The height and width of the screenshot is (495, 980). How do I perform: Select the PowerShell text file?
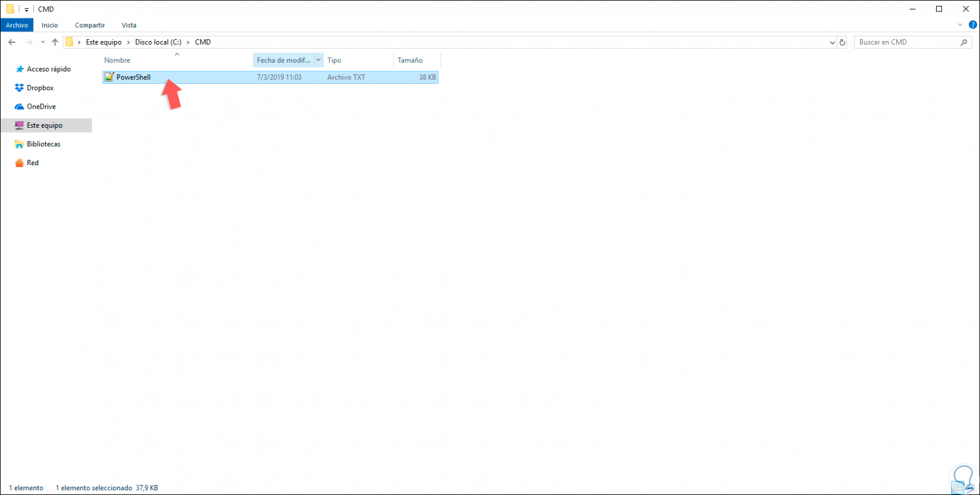[x=270, y=77]
